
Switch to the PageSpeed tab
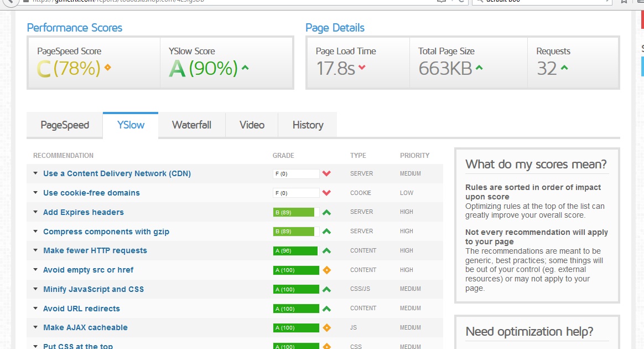[65, 125]
